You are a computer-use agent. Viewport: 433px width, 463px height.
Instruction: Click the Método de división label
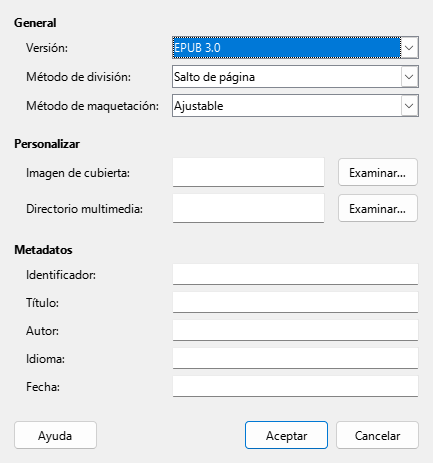point(79,77)
